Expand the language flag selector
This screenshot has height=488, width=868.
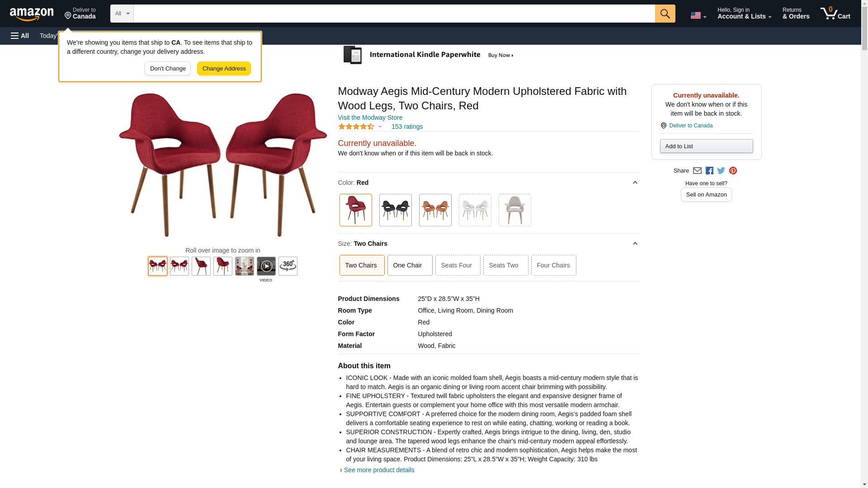click(698, 15)
